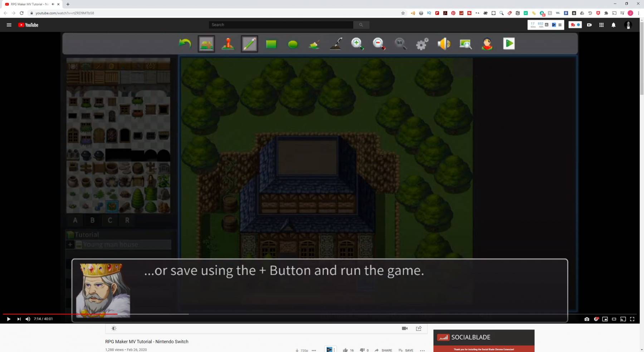This screenshot has width=644, height=352.
Task: Switch to tileset tab R
Action: 127,220
